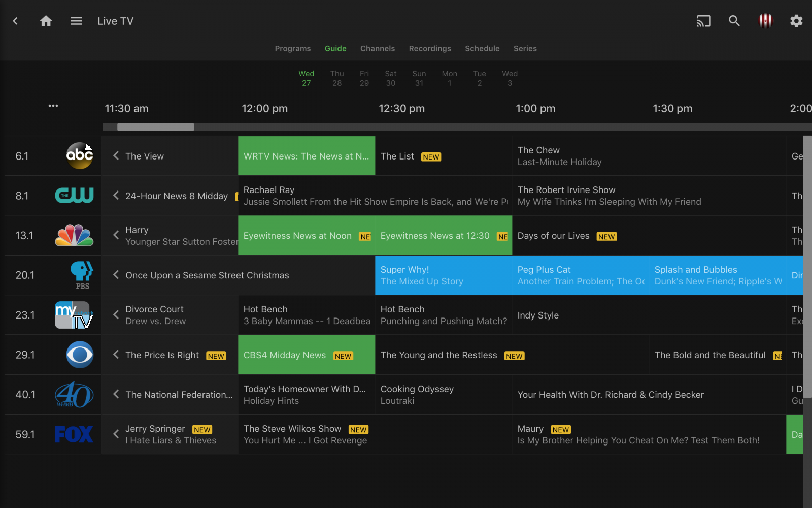Switch to the Recordings tab
The image size is (812, 508).
(x=430, y=48)
